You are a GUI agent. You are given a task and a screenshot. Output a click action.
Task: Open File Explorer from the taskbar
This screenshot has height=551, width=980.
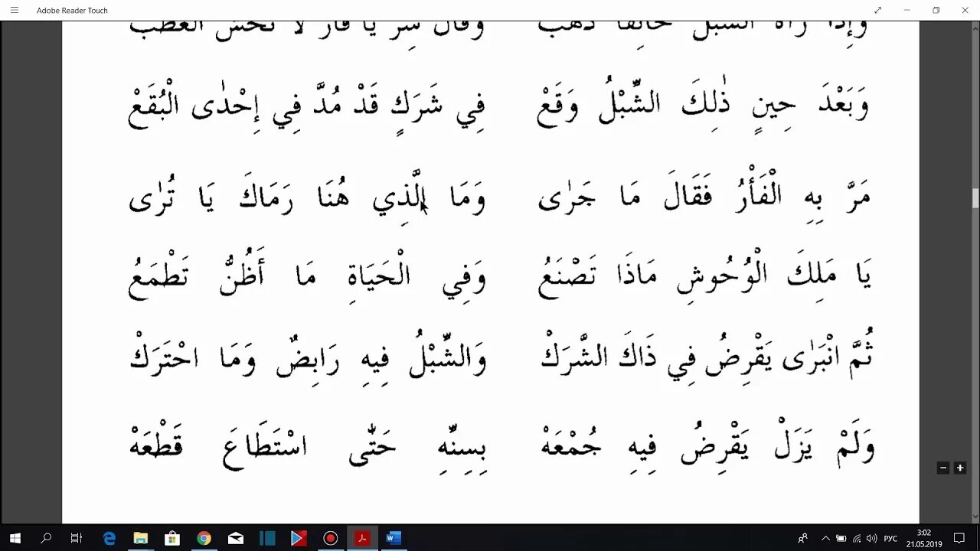[x=141, y=538]
